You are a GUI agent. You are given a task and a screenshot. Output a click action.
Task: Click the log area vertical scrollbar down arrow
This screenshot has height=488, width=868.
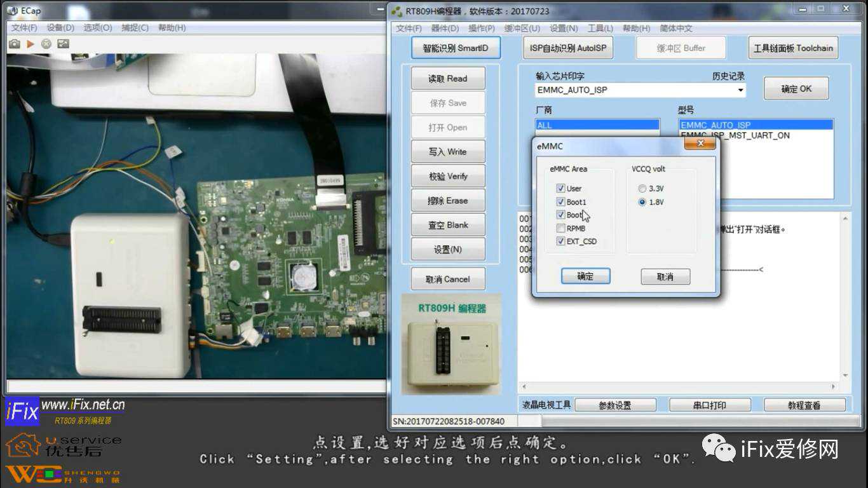844,376
